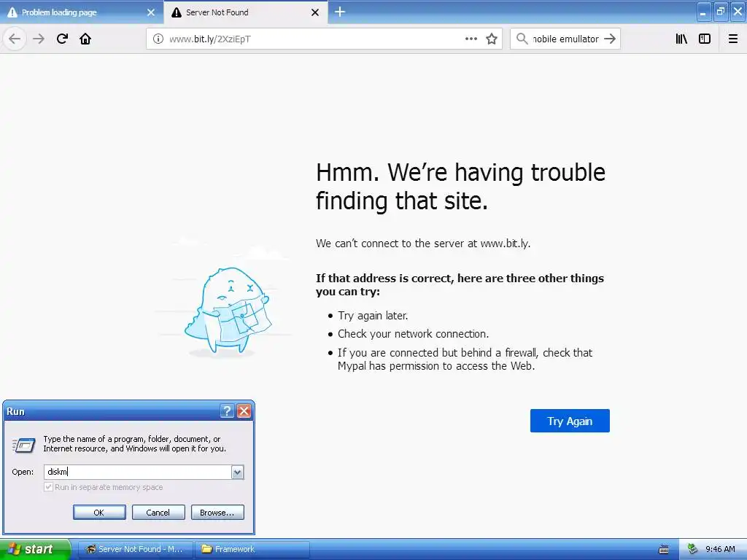Select the 'Server Not Found' tab

tap(245, 12)
